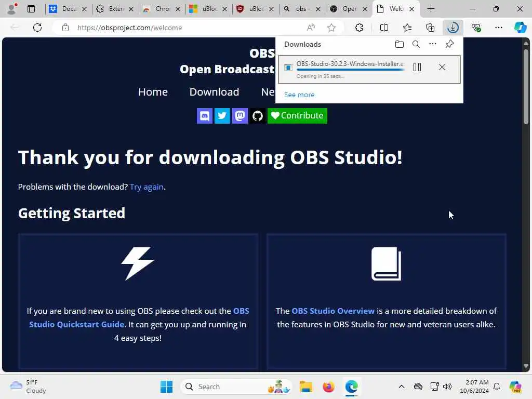
Task: Show hidden system tray icons
Action: pyautogui.click(x=402, y=387)
